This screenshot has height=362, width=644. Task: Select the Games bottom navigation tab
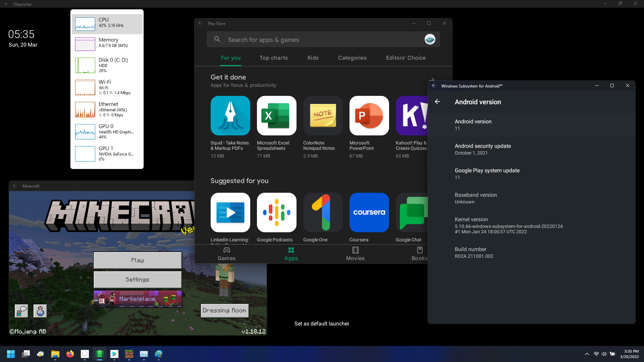click(226, 254)
